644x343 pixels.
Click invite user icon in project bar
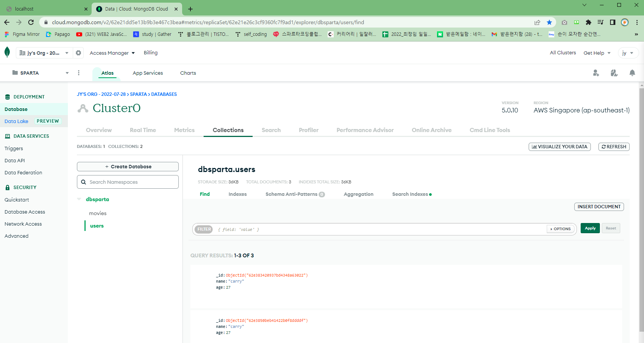click(x=596, y=73)
